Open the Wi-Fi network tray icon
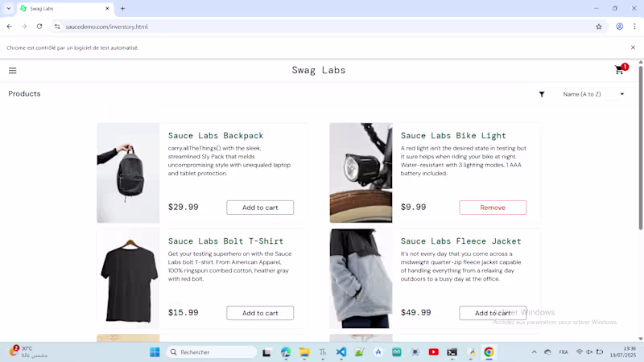644x362 pixels. point(580,352)
